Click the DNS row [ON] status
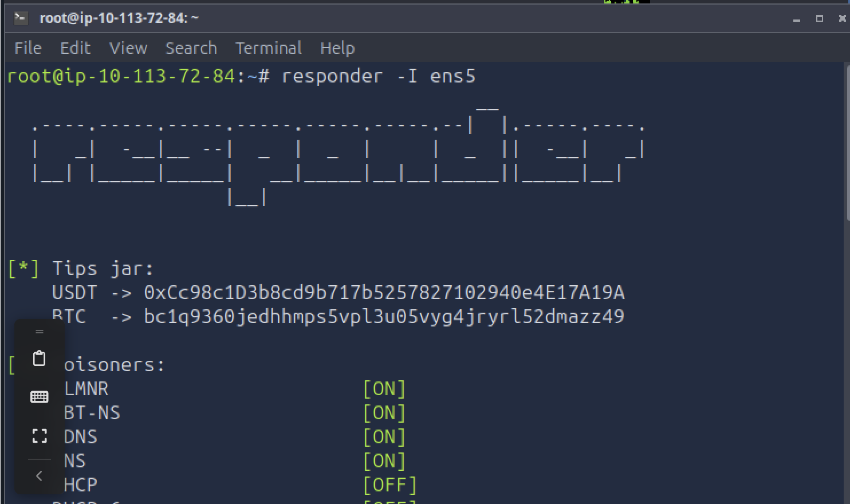The image size is (850, 504). coord(384,461)
